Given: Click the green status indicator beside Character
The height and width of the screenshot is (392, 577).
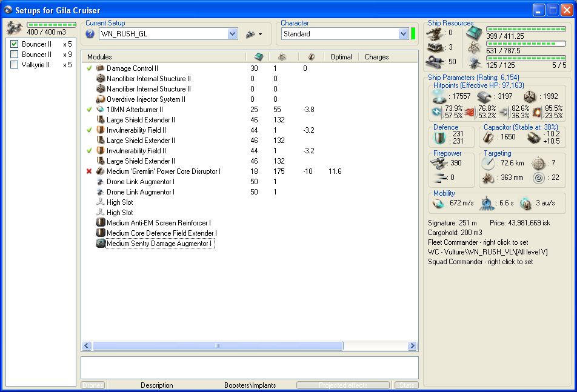Looking at the screenshot, I should 413,33.
